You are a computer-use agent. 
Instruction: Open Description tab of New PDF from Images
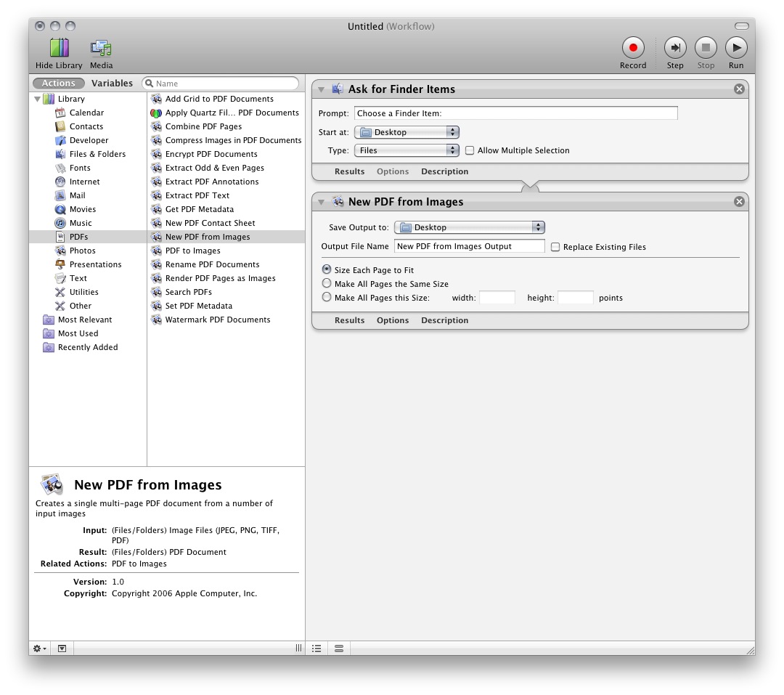[444, 320]
